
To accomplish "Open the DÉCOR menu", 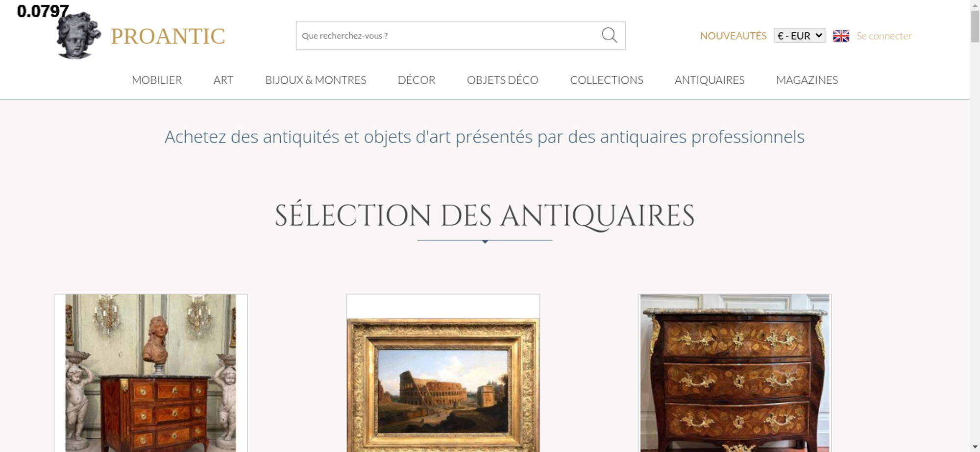I will pos(416,80).
